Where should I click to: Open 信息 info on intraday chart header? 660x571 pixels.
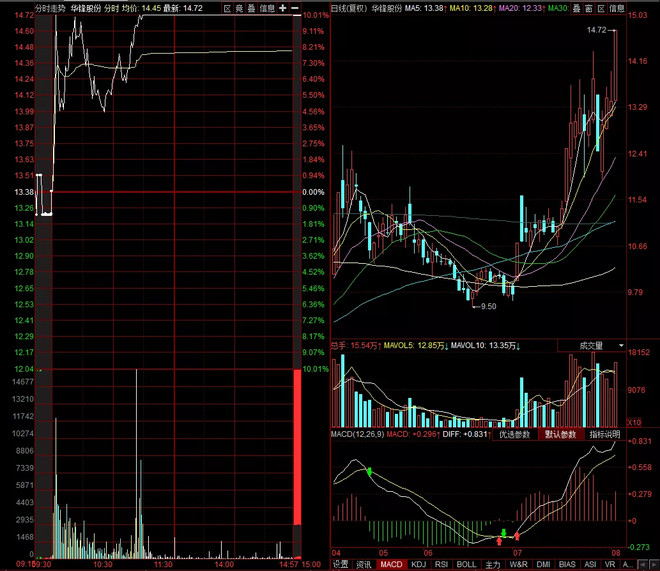tap(267, 8)
